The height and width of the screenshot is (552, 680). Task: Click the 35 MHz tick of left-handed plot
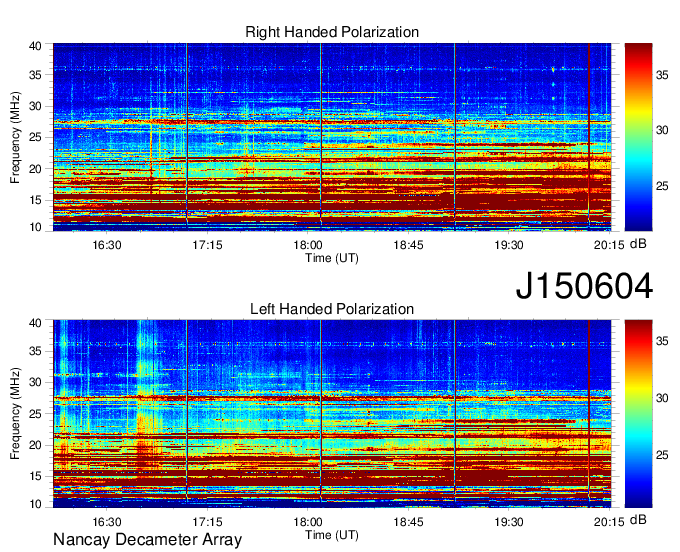pos(35,351)
